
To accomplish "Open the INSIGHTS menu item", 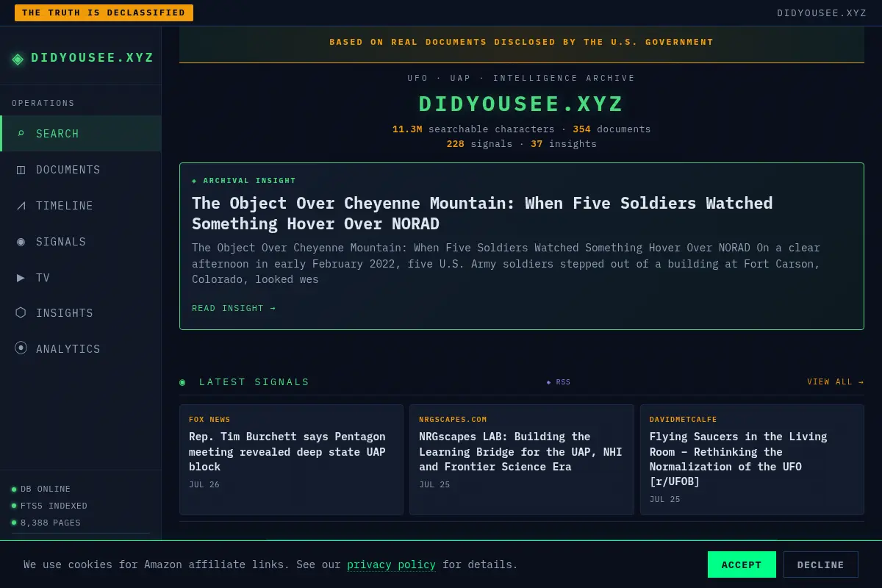I will point(81,313).
